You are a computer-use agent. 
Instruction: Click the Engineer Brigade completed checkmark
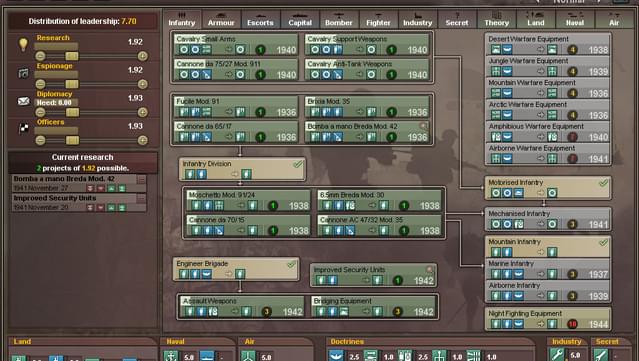pos(291,264)
